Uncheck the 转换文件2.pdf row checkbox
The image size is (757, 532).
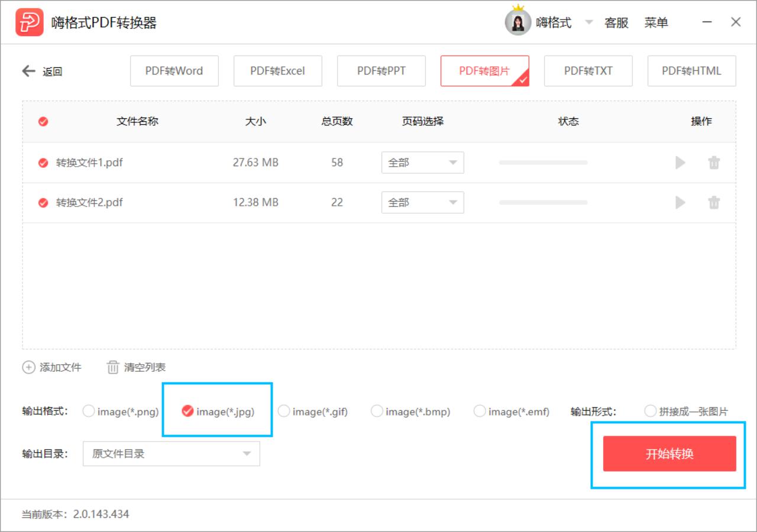pyautogui.click(x=43, y=203)
